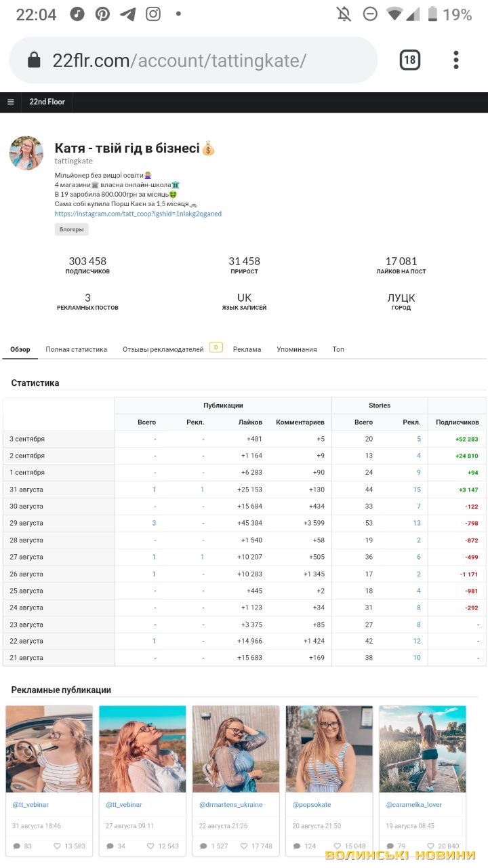The width and height of the screenshot is (488, 868).
Task: Tap the Instagram notification icon in status bar
Action: (x=153, y=14)
